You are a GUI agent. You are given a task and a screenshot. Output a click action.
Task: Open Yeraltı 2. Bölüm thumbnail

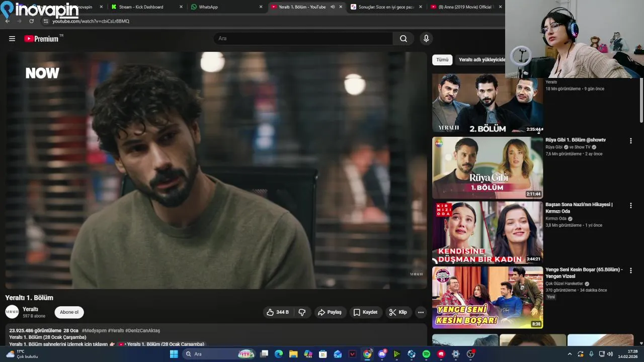coord(488,103)
